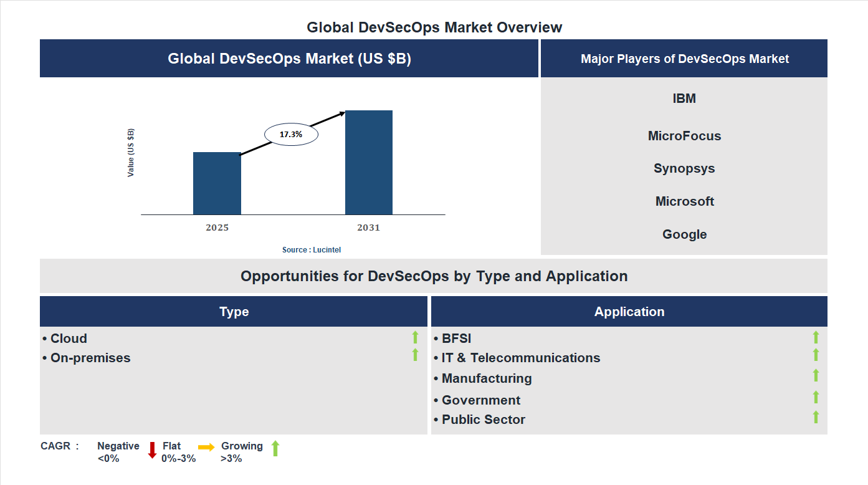Click the Major Players of DevSecOps Market banner
This screenshot has height=485, width=868.
tap(684, 58)
